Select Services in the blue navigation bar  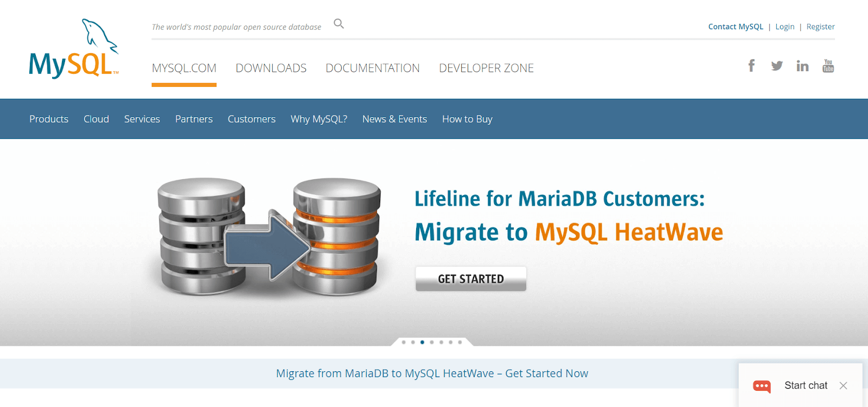[142, 119]
